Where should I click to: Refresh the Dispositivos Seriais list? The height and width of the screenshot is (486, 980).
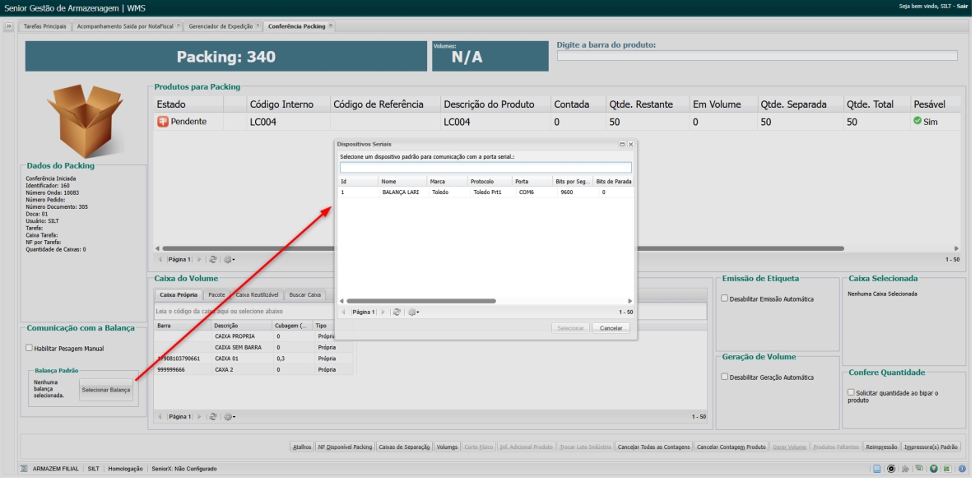point(397,312)
